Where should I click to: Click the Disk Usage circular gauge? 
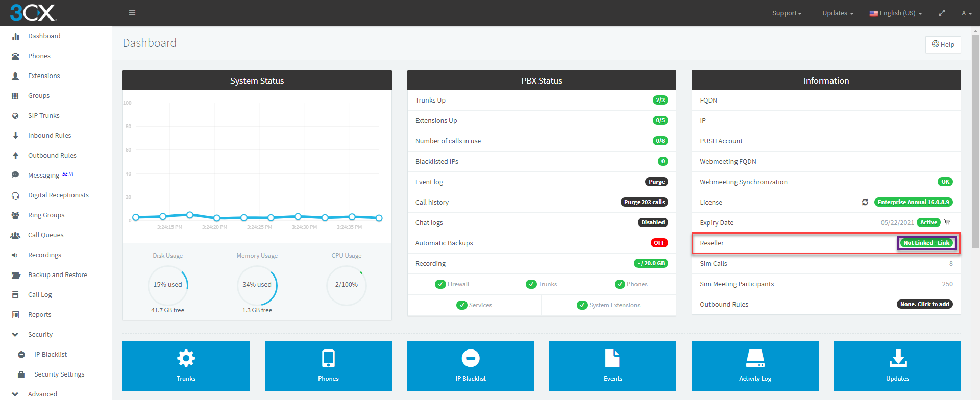click(168, 285)
